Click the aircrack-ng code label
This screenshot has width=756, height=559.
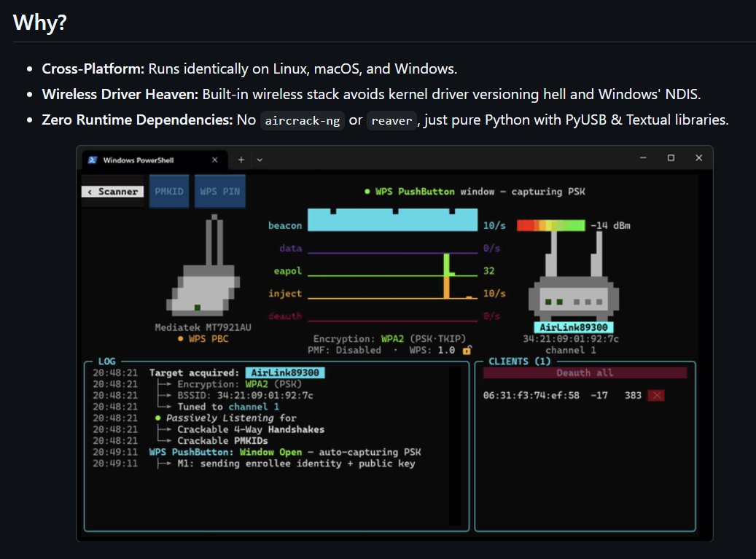click(303, 120)
